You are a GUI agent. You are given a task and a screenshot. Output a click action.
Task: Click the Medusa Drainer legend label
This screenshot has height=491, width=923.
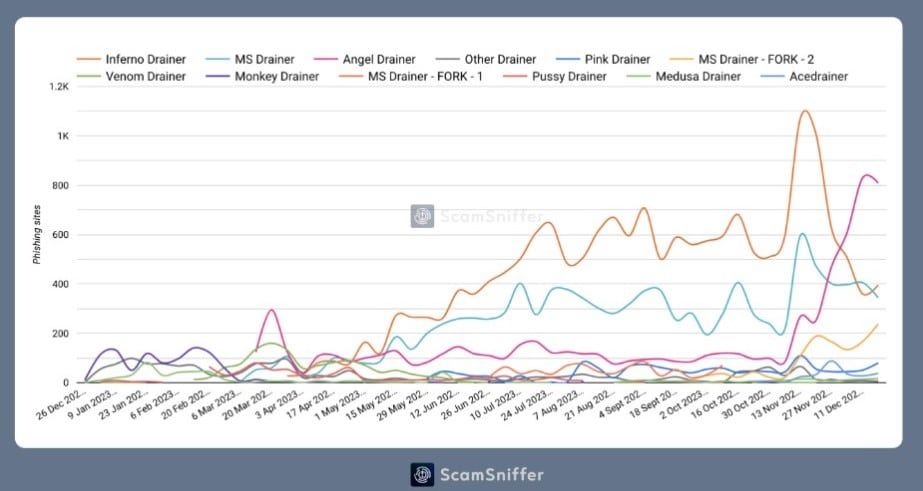698,77
